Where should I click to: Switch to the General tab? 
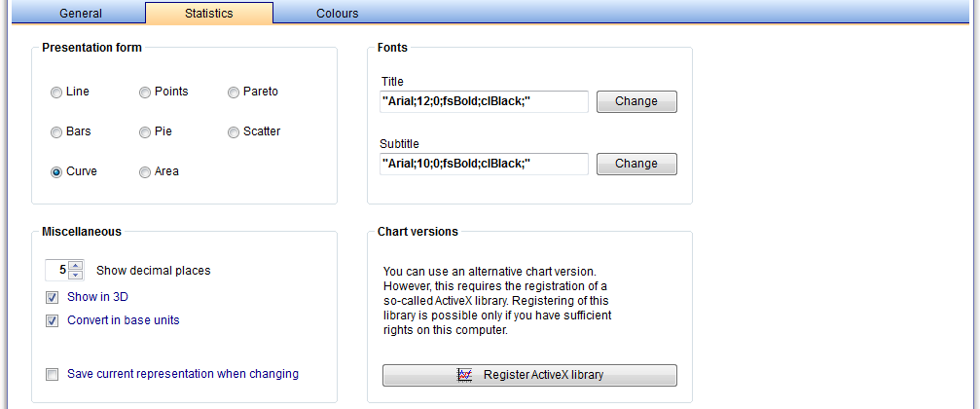coord(81,13)
